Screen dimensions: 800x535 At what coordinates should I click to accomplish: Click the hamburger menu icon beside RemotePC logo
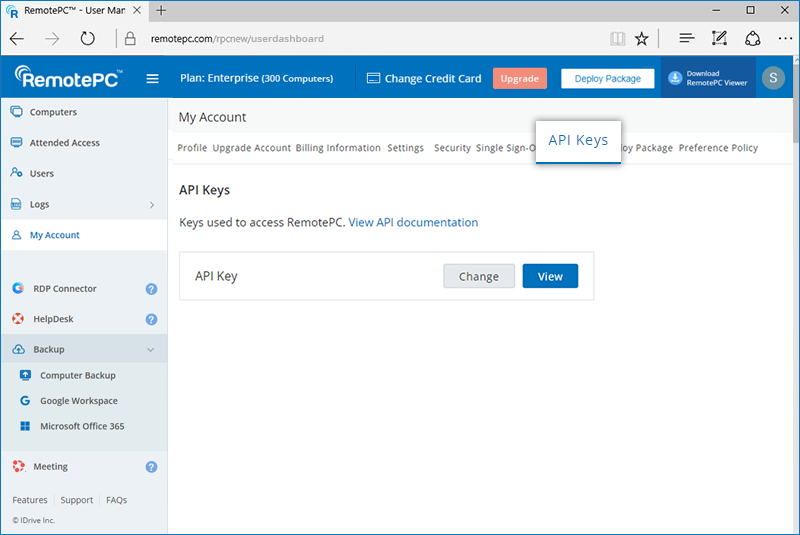[153, 79]
